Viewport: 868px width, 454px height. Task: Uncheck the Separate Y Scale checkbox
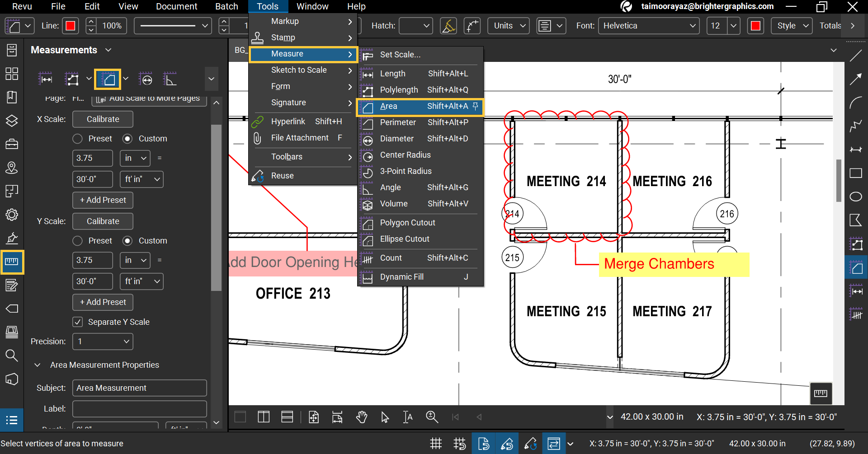[x=78, y=322]
